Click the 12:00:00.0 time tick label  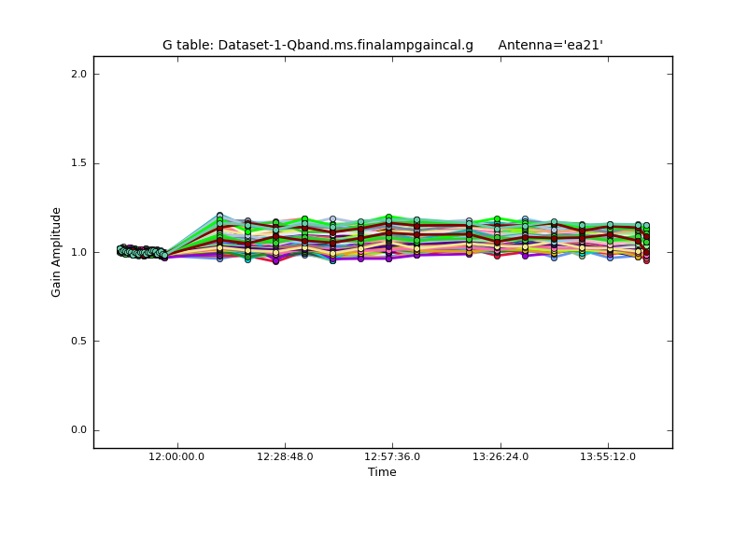pos(177,456)
